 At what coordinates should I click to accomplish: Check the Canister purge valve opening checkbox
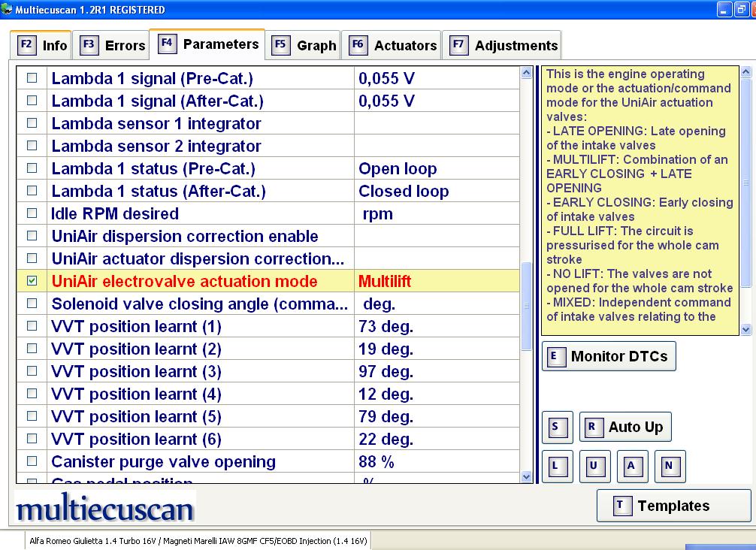click(x=32, y=461)
